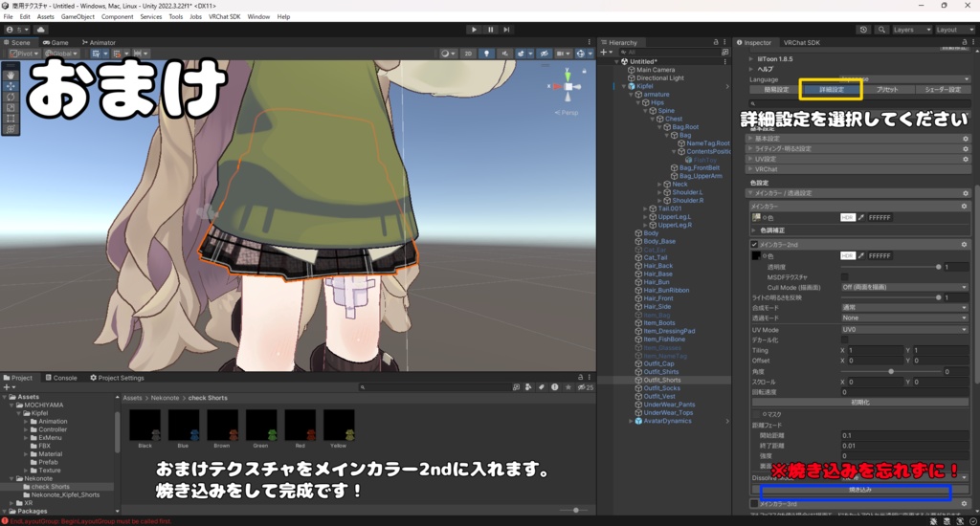The image size is (980, 526).
Task: Open the Project Settings tab
Action: coord(118,378)
